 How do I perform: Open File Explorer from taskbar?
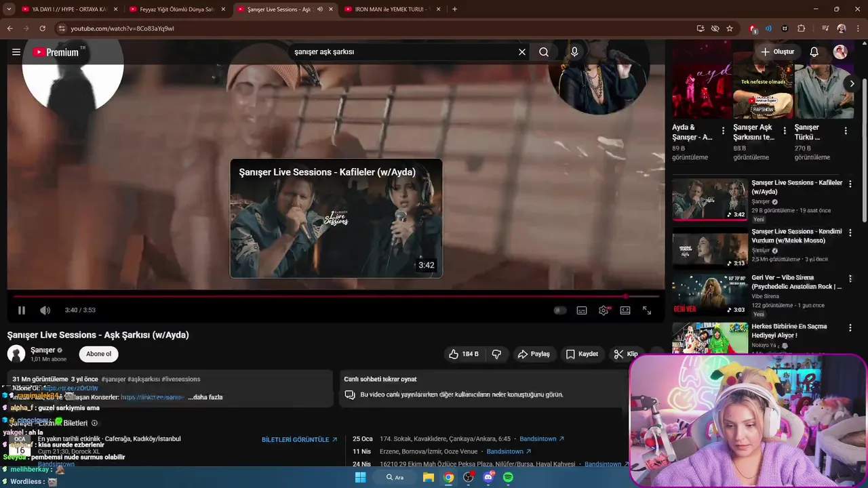[x=429, y=477]
